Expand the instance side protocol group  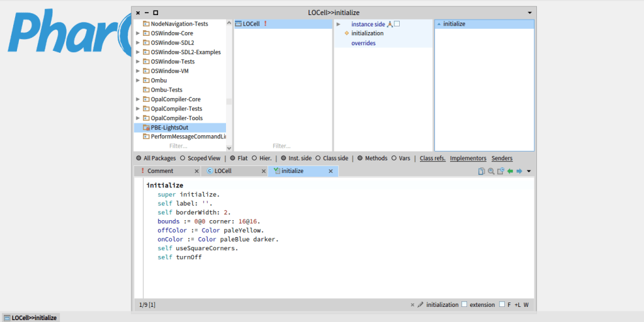tap(339, 24)
